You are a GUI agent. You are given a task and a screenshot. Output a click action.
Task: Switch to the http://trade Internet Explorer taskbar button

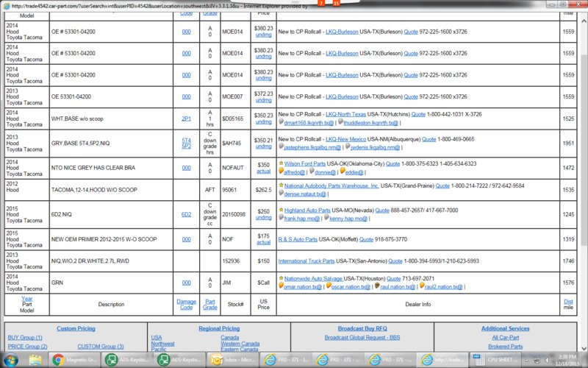click(x=442, y=360)
